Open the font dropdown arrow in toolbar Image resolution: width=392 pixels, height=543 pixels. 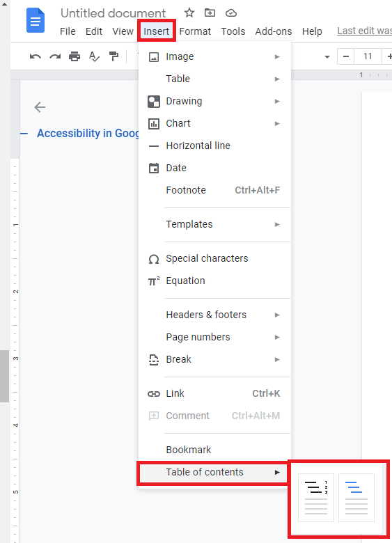(x=327, y=56)
